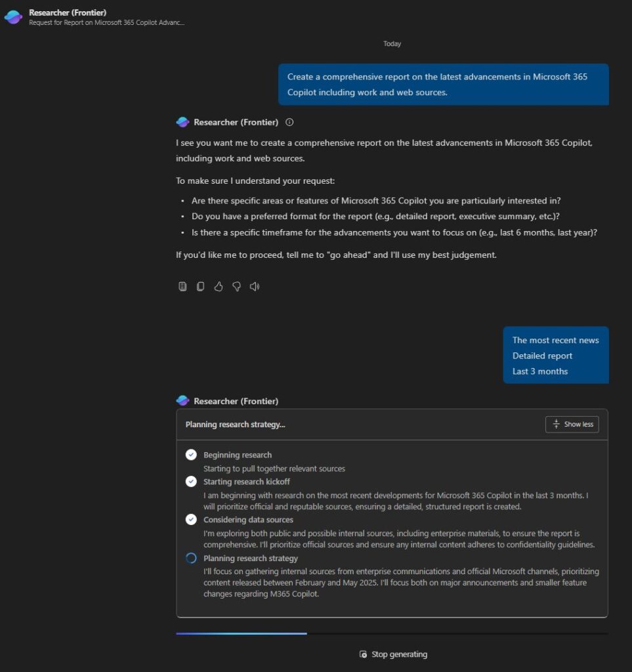Click the header title Researcher (Frontier)
Screen dimensions: 632x672
coord(68,12)
